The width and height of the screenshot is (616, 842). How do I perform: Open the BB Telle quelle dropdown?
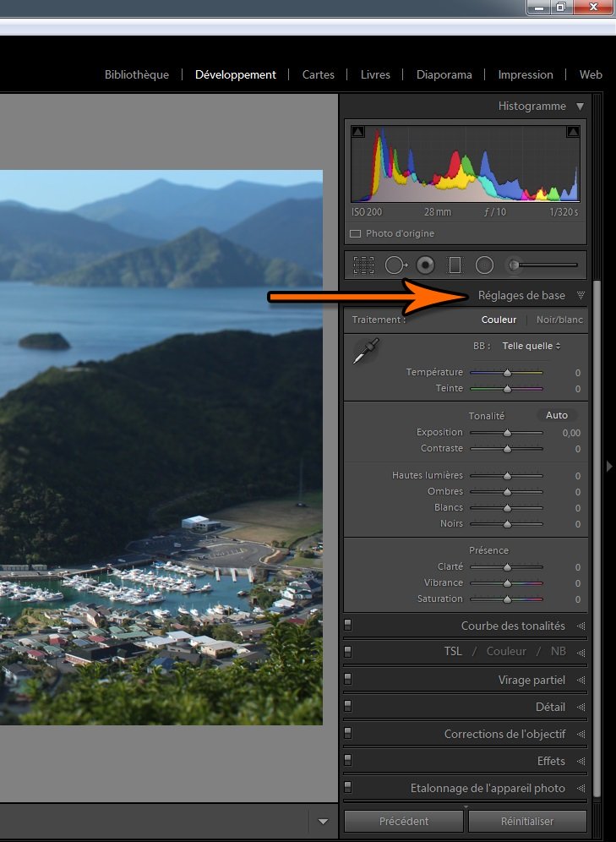[x=532, y=346]
